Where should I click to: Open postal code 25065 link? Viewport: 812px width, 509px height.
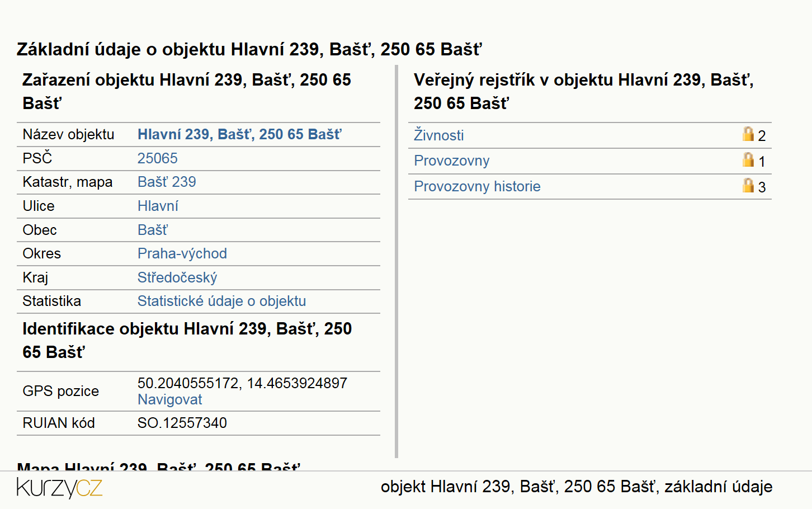pos(157,158)
